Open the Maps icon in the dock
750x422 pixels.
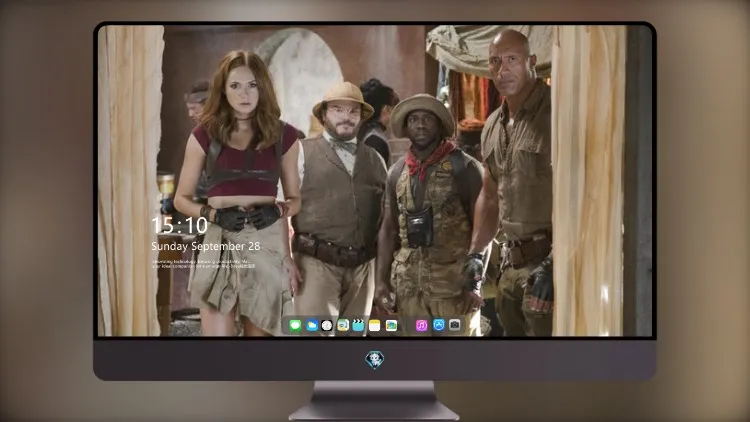coord(343,325)
